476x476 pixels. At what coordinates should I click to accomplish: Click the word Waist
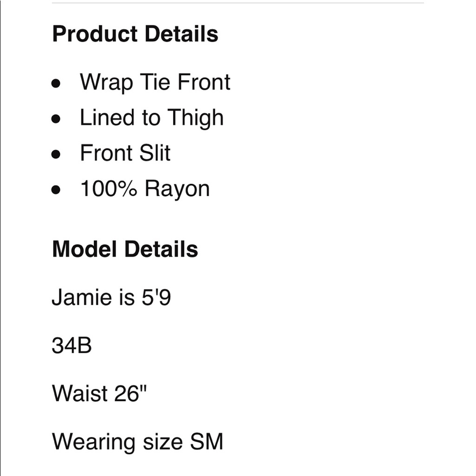point(80,394)
